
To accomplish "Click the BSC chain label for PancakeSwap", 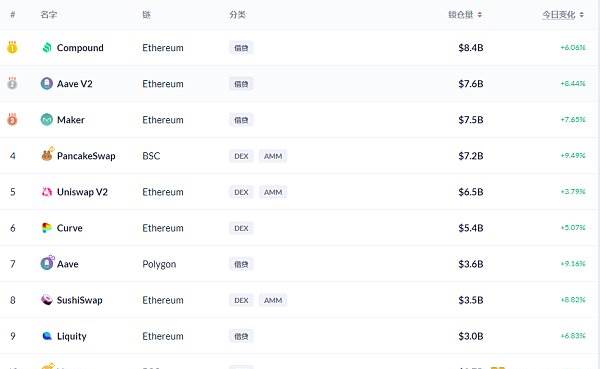I will click(151, 156).
